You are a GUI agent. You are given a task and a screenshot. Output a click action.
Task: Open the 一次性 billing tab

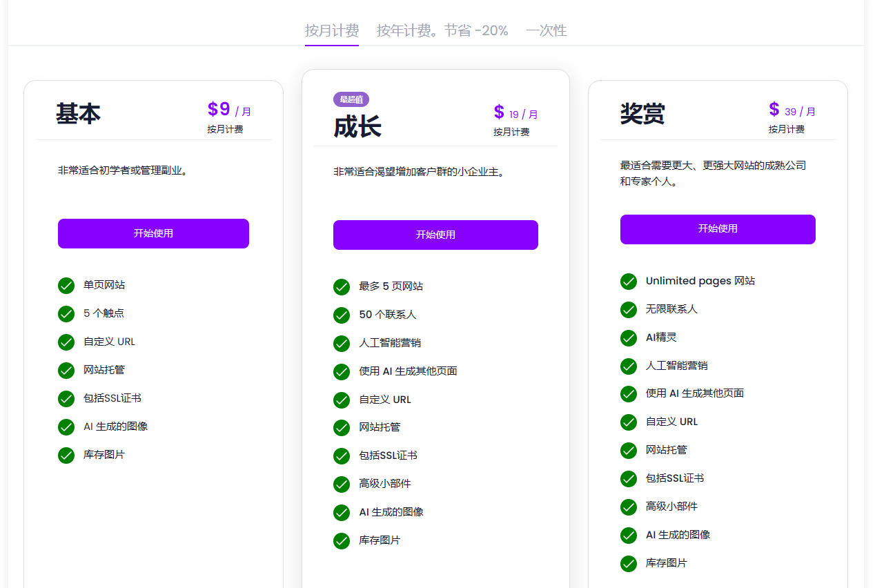click(x=546, y=30)
